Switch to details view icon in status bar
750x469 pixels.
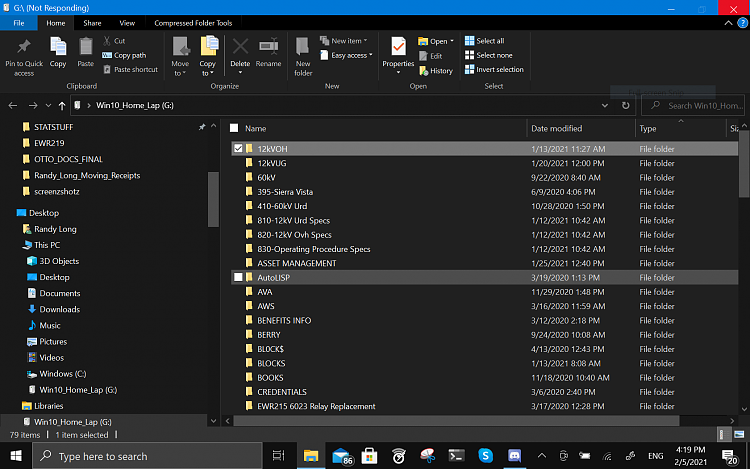[724, 435]
